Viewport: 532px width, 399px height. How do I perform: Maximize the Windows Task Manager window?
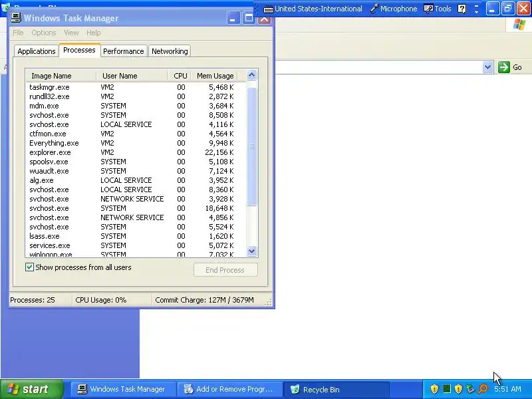click(249, 19)
